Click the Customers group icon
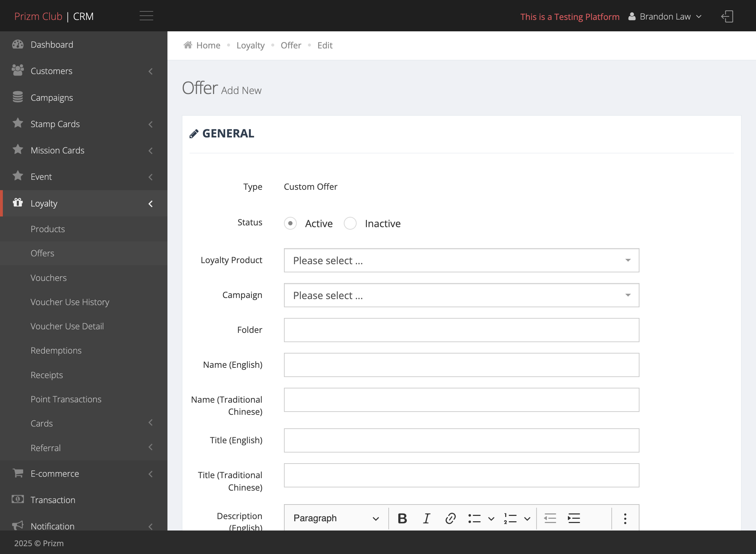756x554 pixels. pyautogui.click(x=18, y=70)
